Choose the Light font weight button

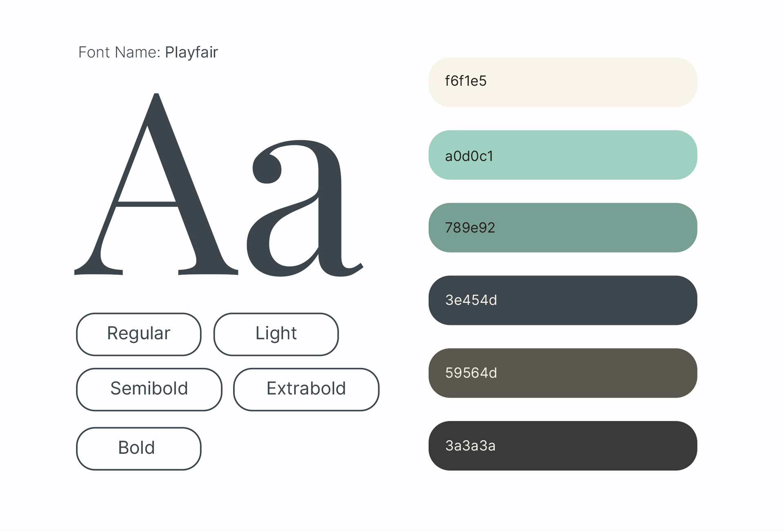tap(276, 334)
